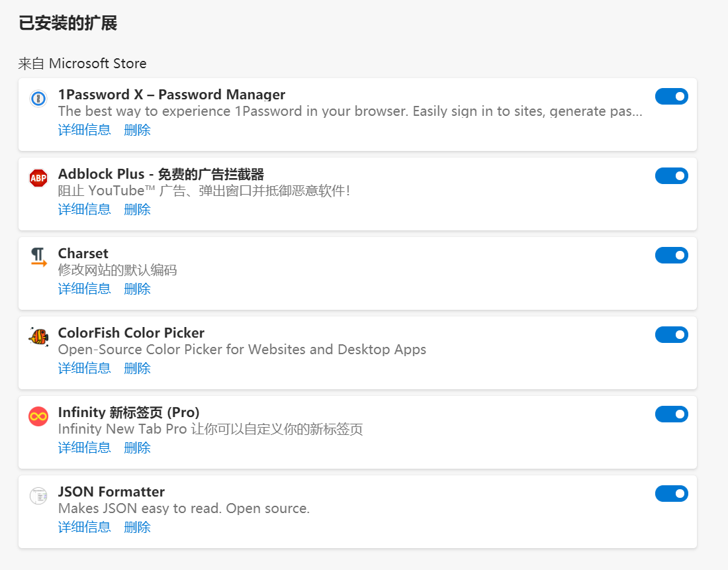Disable the 1Password X extension toggle

pos(671,96)
